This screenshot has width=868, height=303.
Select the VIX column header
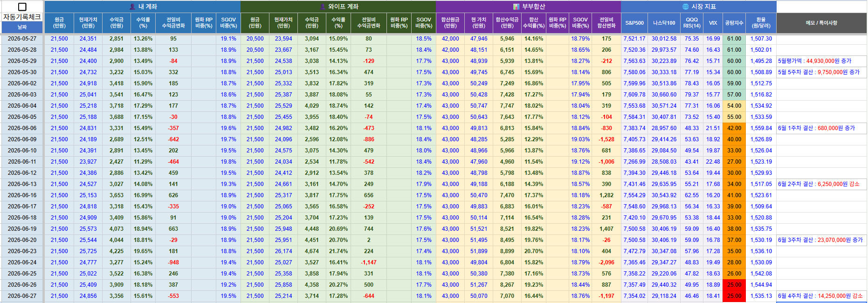(x=713, y=23)
